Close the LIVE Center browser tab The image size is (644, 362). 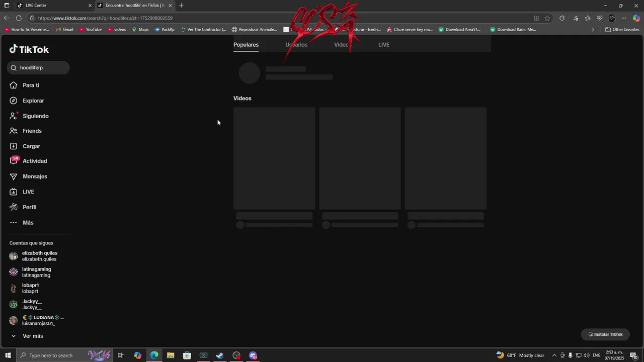click(90, 6)
